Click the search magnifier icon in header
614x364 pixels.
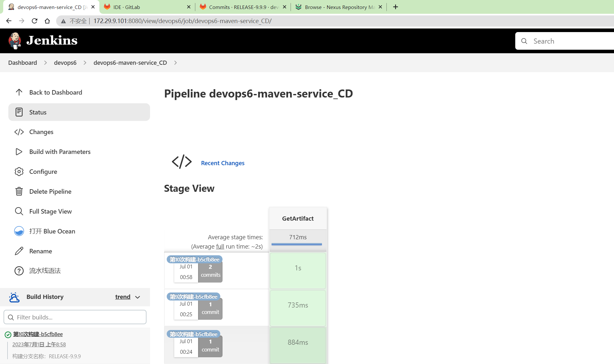(524, 41)
